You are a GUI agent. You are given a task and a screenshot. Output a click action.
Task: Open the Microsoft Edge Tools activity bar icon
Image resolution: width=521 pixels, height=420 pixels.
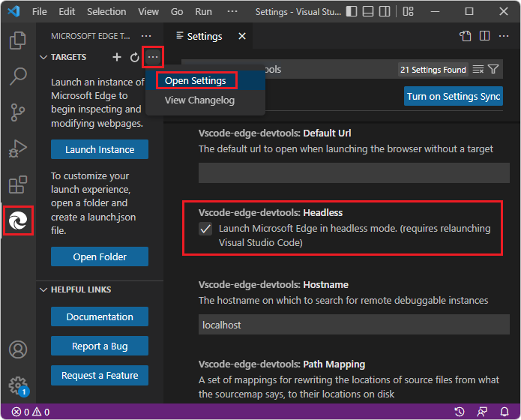(17, 221)
